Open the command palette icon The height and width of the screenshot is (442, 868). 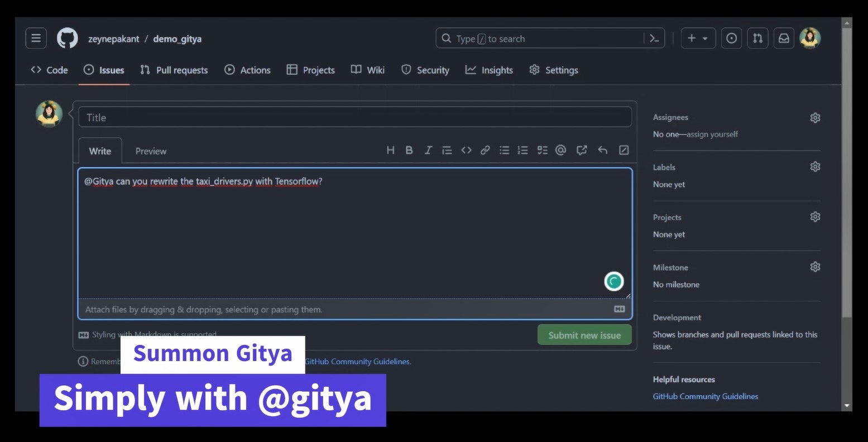(654, 39)
